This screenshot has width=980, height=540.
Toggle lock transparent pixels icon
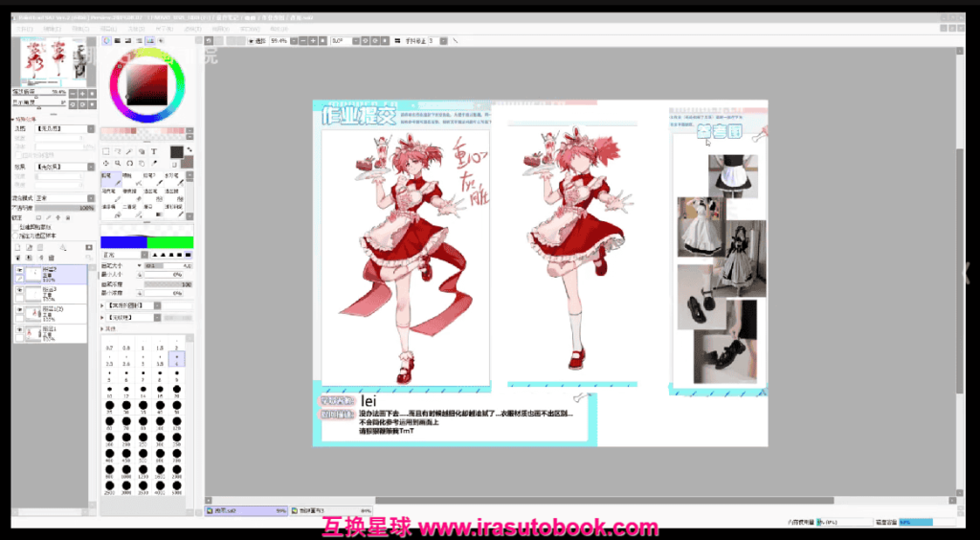click(x=38, y=217)
